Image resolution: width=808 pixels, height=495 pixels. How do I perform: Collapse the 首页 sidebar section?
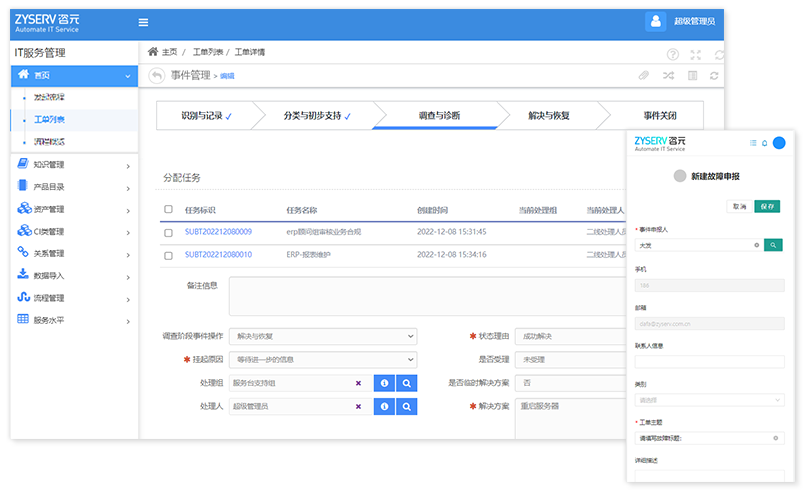[74, 76]
